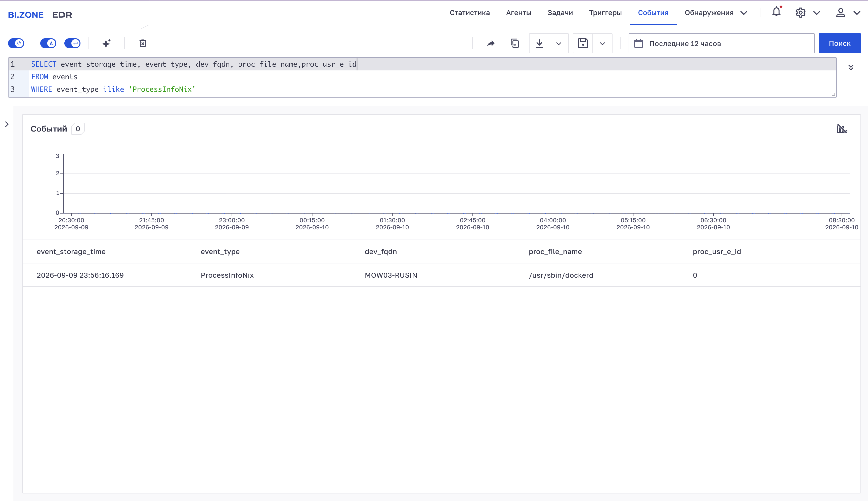
Task: Click the calendar icon in time range
Action: (639, 43)
